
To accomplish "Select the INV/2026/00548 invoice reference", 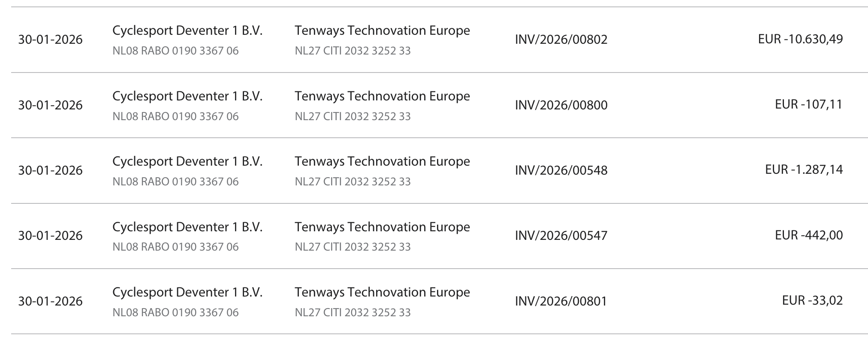I will point(561,170).
